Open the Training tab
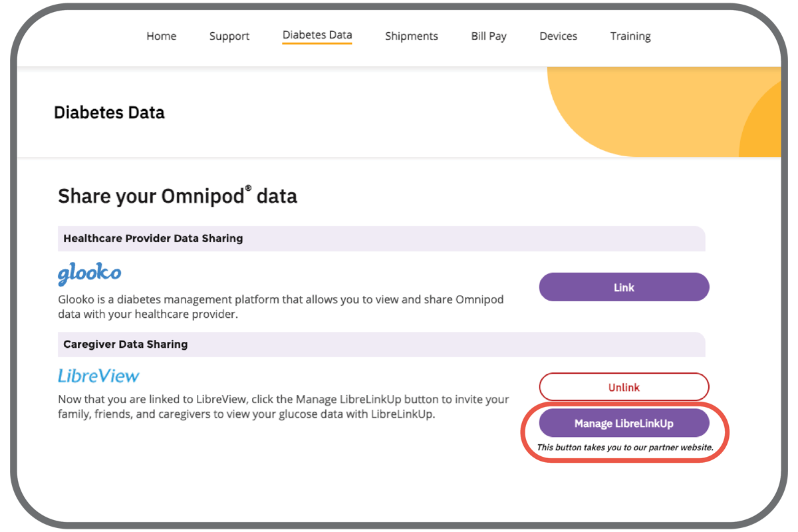Screen dimensions: 798x532 [x=630, y=37]
